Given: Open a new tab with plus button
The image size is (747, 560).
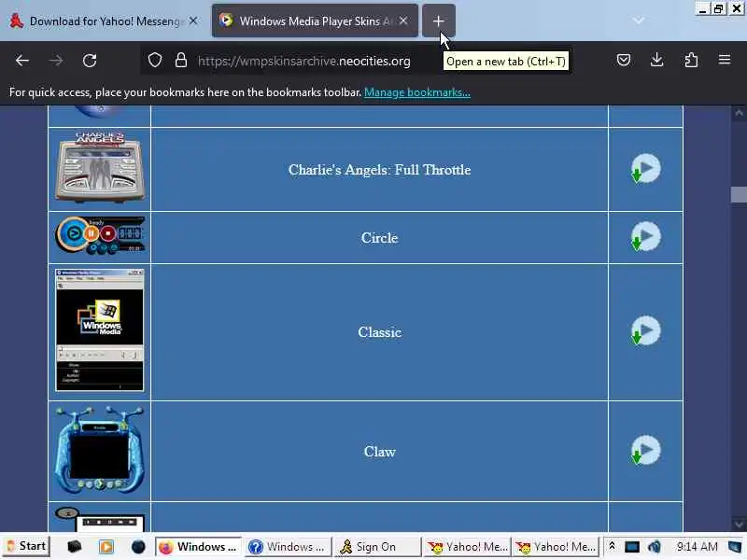Looking at the screenshot, I should coord(439,21).
